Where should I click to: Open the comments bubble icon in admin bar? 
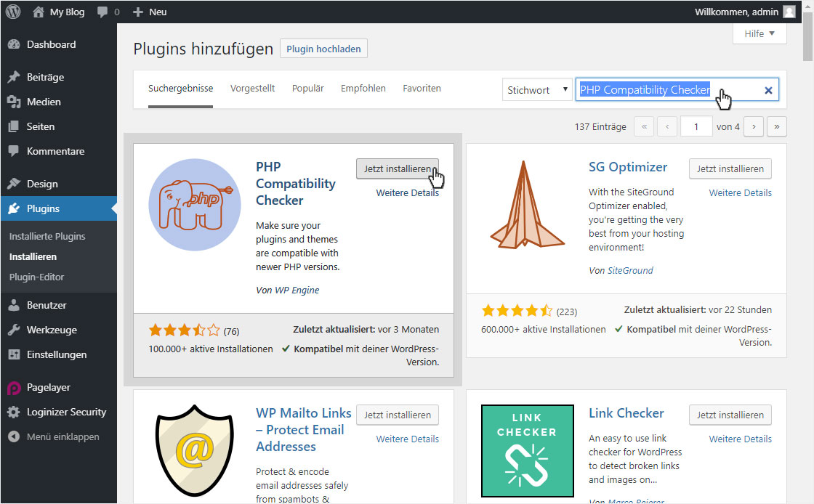tap(102, 12)
